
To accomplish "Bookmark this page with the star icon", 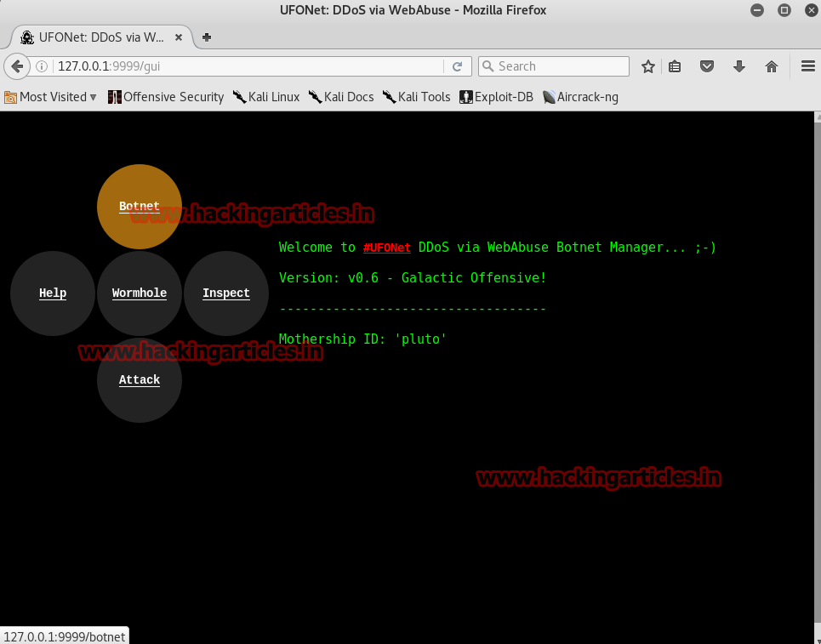I will [x=648, y=66].
